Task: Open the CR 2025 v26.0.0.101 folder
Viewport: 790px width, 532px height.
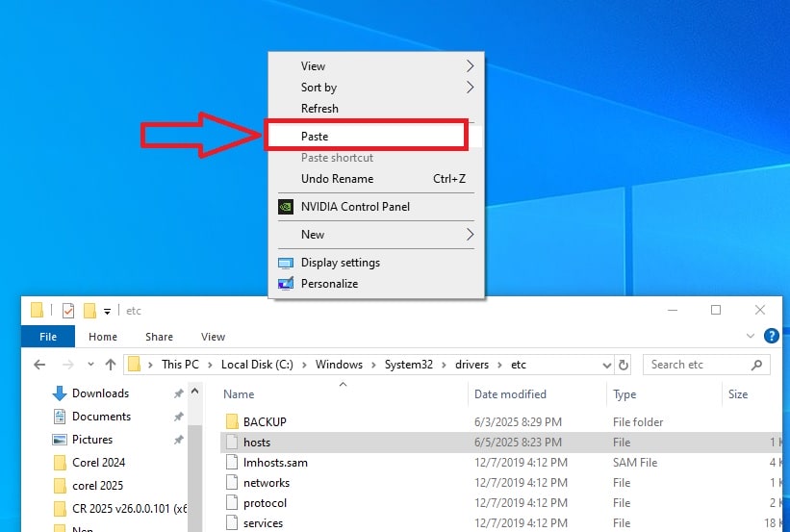Action: (x=130, y=509)
